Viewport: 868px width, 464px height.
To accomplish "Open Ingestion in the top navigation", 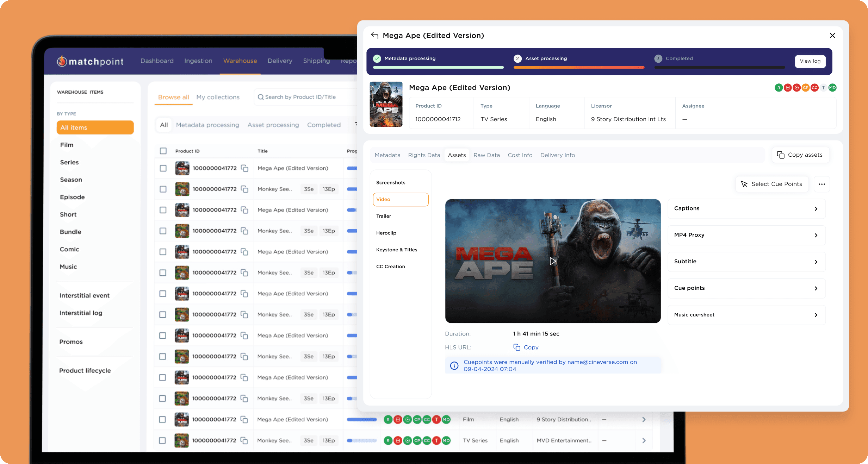I will click(198, 61).
